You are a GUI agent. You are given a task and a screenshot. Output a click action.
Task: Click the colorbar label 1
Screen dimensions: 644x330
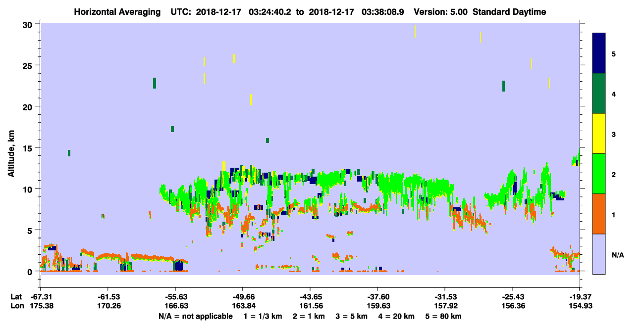click(x=614, y=214)
